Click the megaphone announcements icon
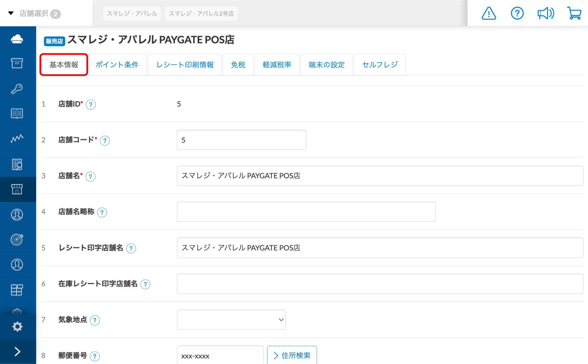Viewport: 588px width, 364px height. 546,13
